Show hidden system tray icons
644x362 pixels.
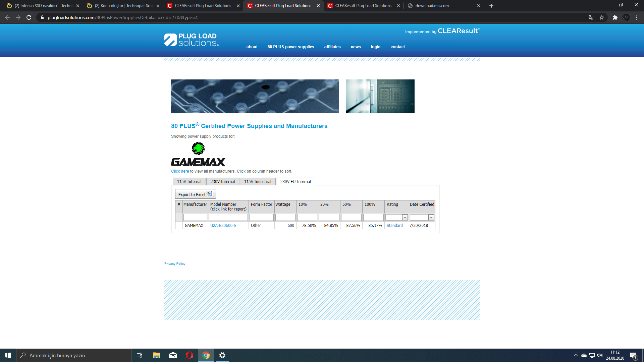576,355
